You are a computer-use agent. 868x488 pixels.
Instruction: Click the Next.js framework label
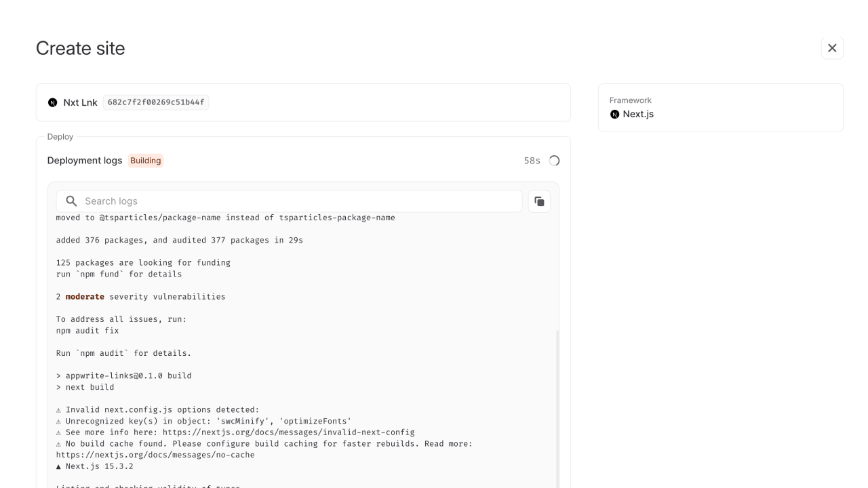638,114
